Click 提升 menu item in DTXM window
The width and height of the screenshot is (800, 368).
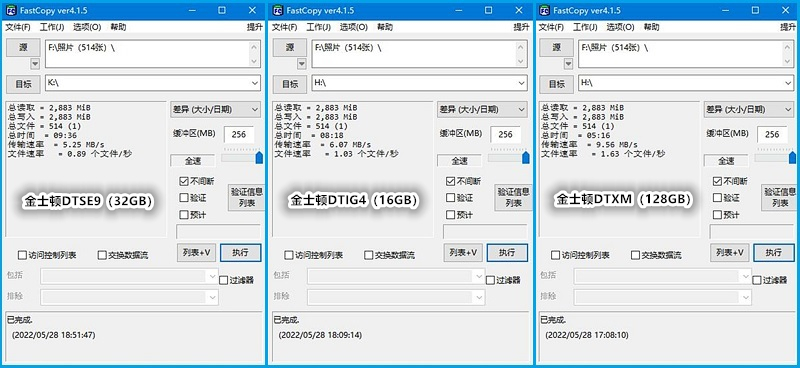tap(788, 27)
